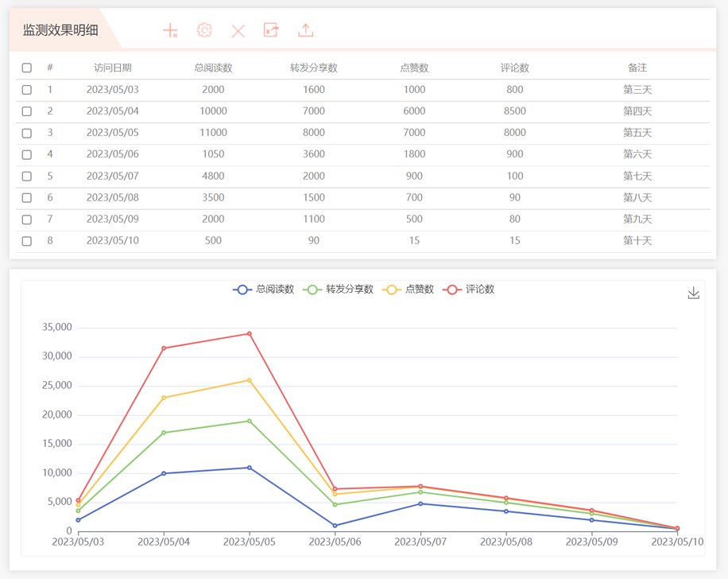Click the 转发分享数 column header
The image size is (728, 579).
pyautogui.click(x=314, y=68)
